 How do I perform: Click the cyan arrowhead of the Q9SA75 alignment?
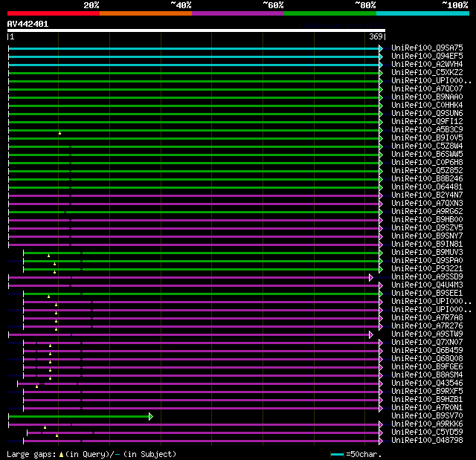(381, 48)
